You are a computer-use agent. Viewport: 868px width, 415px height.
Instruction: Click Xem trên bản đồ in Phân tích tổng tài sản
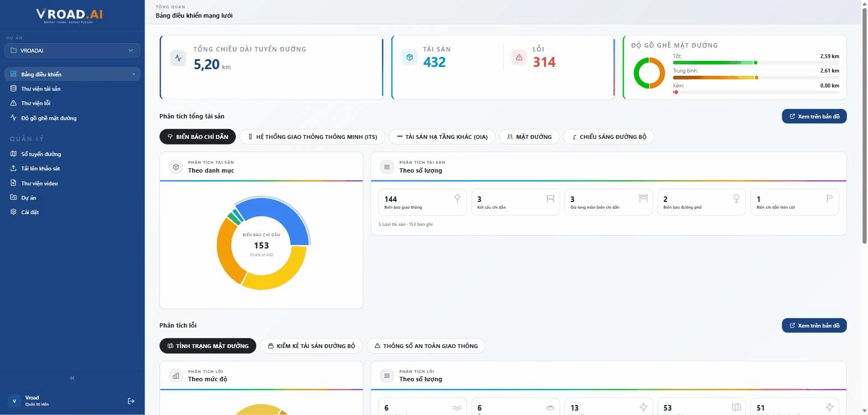pos(814,116)
